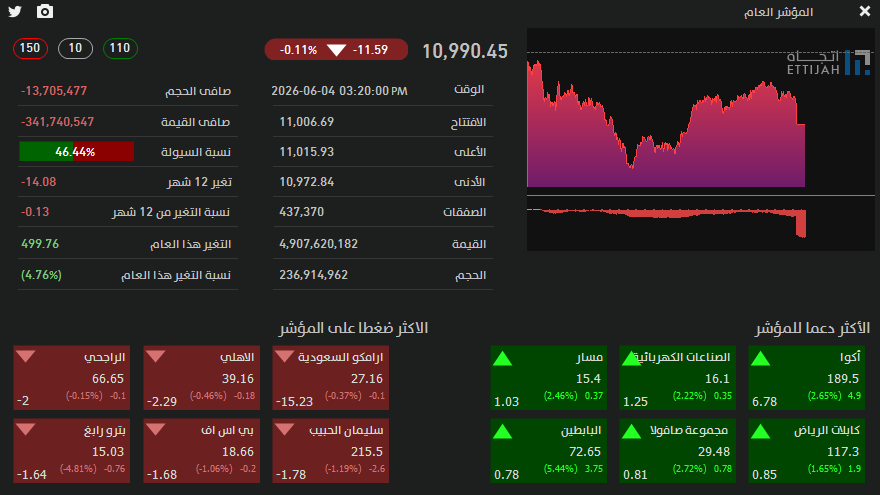Screen dimensions: 880x495
Task: Click up arrow on البابطين card
Action: pos(502,432)
